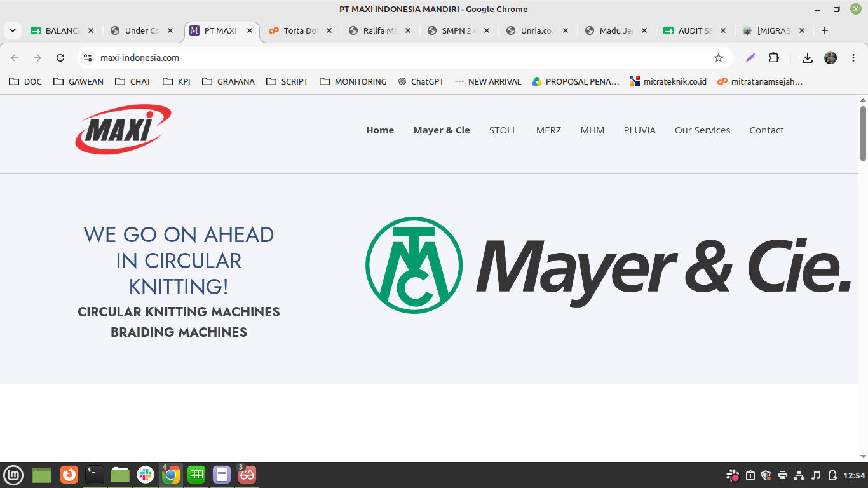Viewport: 868px width, 488px height.
Task: Open the network connections tray icon
Action: pos(799,475)
